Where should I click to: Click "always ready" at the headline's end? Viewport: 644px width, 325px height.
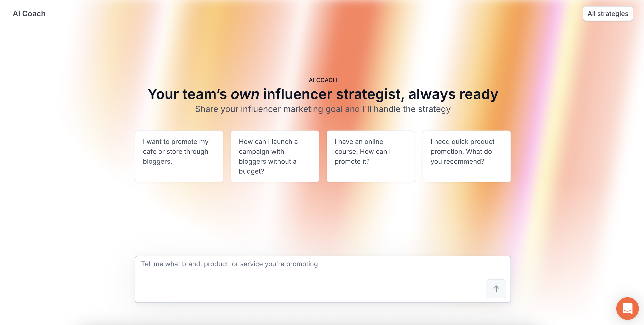(x=453, y=94)
